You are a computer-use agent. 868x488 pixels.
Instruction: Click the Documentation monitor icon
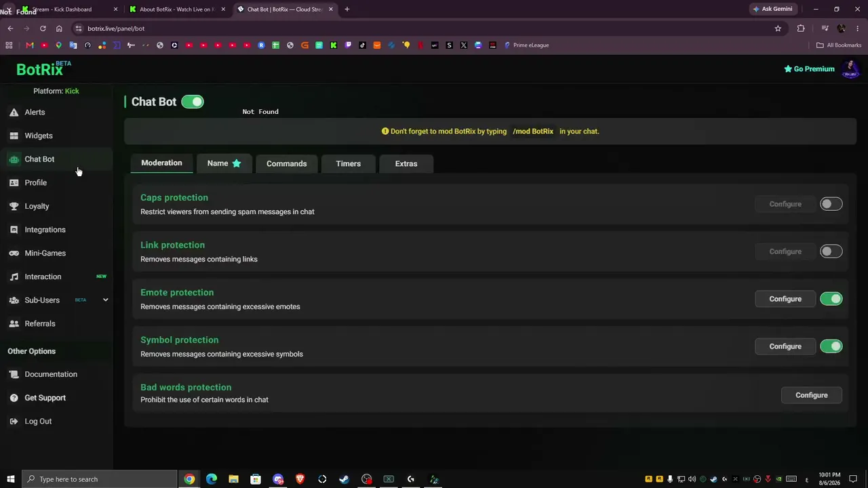click(14, 374)
